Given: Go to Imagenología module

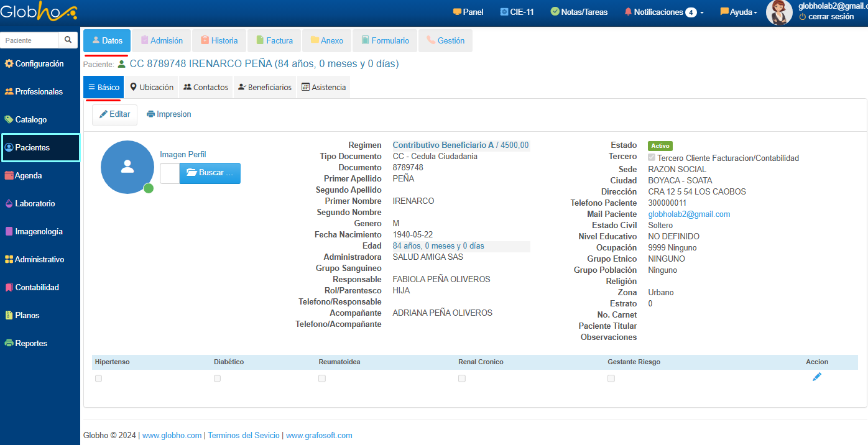Looking at the screenshot, I should (x=38, y=231).
